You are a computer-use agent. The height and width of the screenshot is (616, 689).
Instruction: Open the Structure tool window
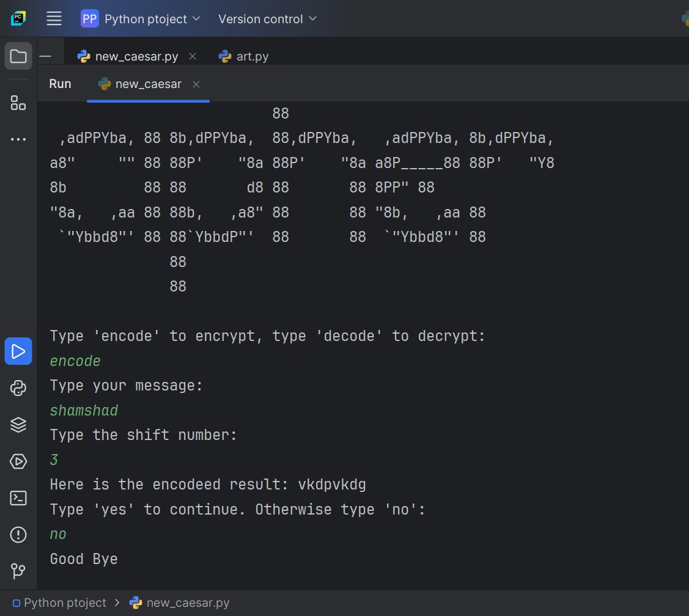point(18,103)
